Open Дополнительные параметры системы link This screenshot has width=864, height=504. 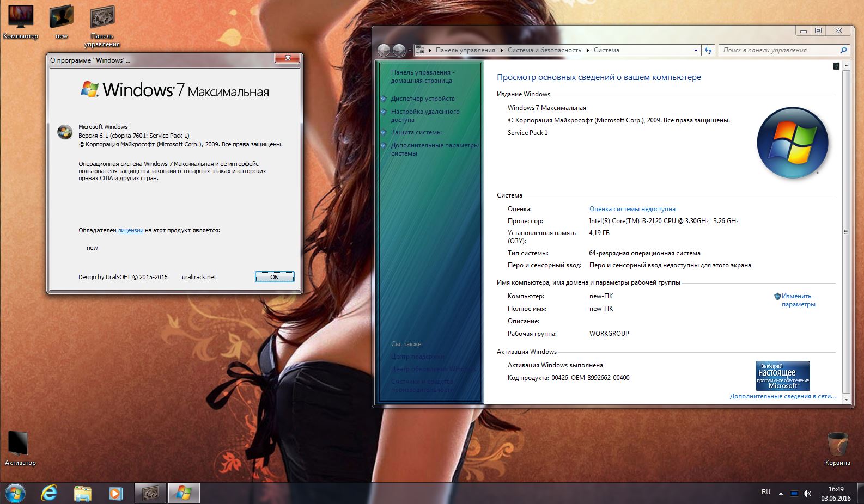[x=434, y=149]
